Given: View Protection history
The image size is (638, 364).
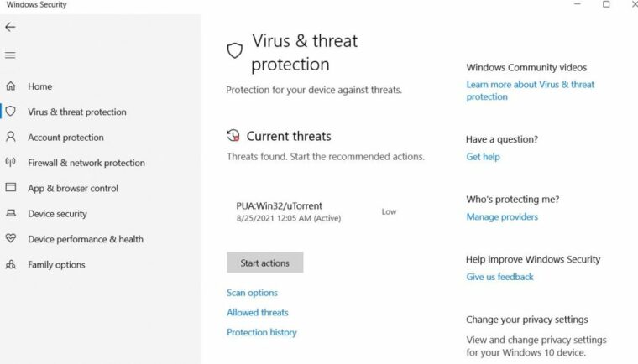Looking at the screenshot, I should 262,332.
